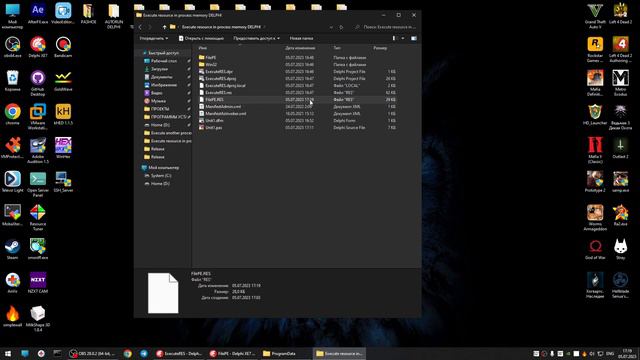Open the Prototype 2 desktop icon
The width and height of the screenshot is (640, 360).
595,181
